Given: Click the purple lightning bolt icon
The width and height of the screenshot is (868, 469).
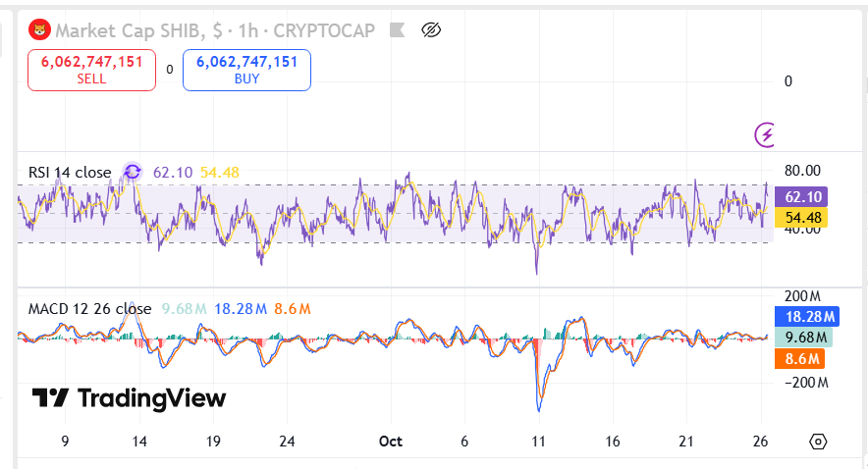Looking at the screenshot, I should 765,134.
